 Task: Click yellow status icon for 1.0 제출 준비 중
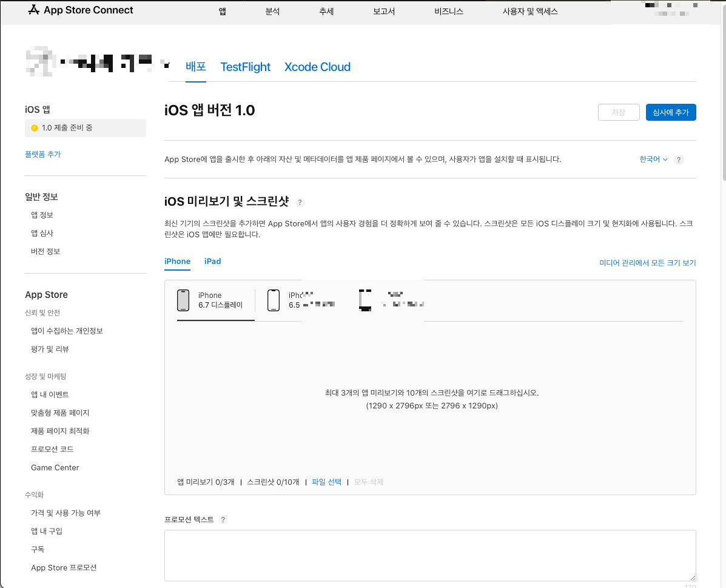point(34,128)
